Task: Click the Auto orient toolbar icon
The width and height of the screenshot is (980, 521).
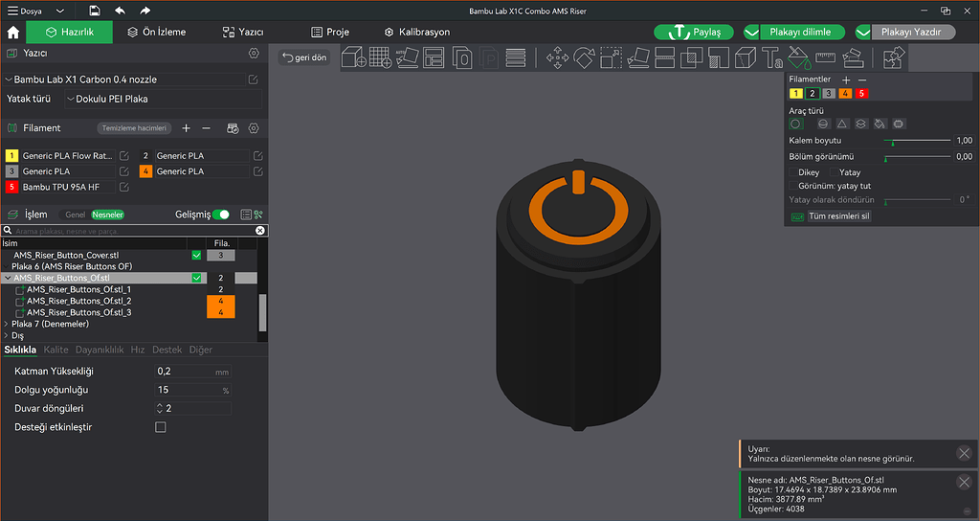Action: pyautogui.click(x=407, y=57)
